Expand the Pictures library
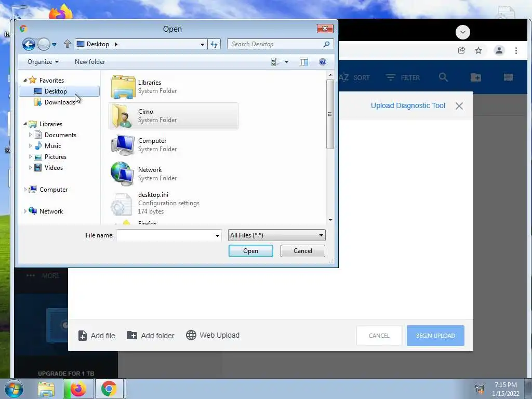 click(30, 157)
